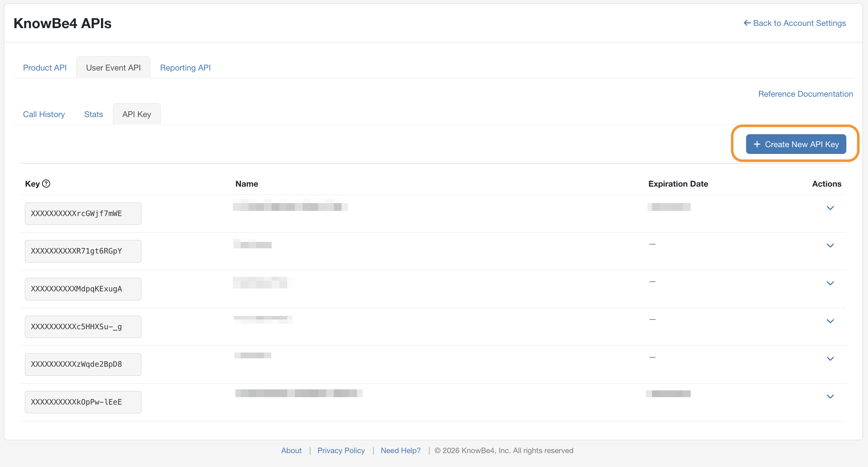Click key field XXXXXXXXXXrcGWjf7mWE

83,214
